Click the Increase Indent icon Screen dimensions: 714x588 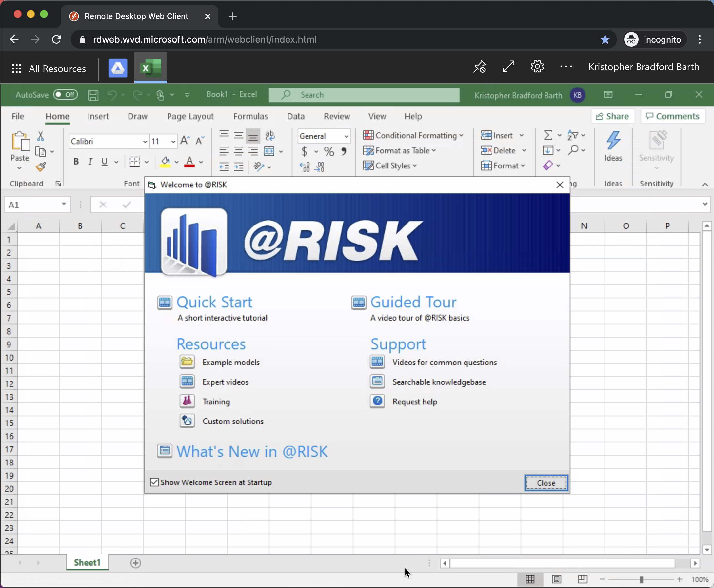point(238,167)
